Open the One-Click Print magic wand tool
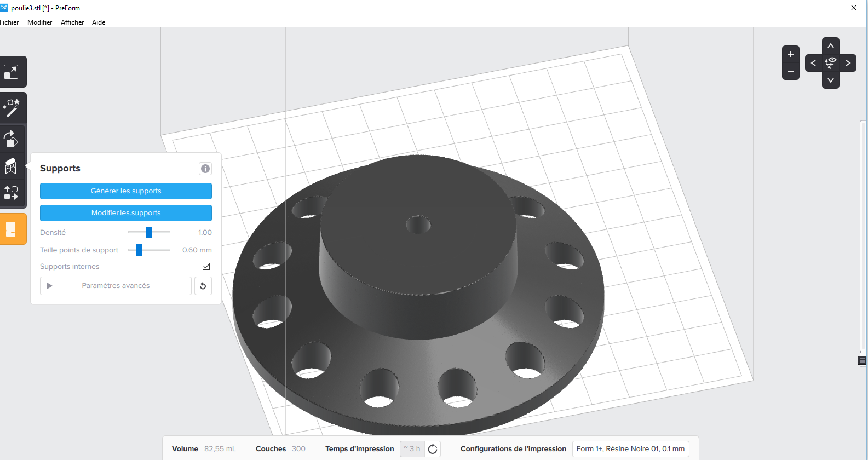Image resolution: width=868 pixels, height=460 pixels. [x=11, y=108]
